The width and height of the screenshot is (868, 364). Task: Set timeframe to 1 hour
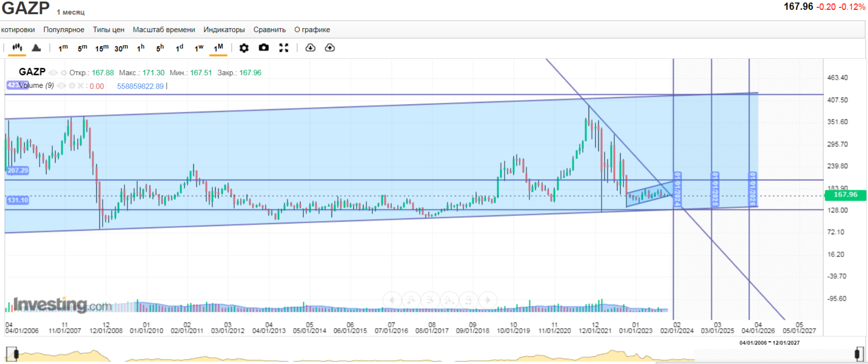pyautogui.click(x=141, y=48)
